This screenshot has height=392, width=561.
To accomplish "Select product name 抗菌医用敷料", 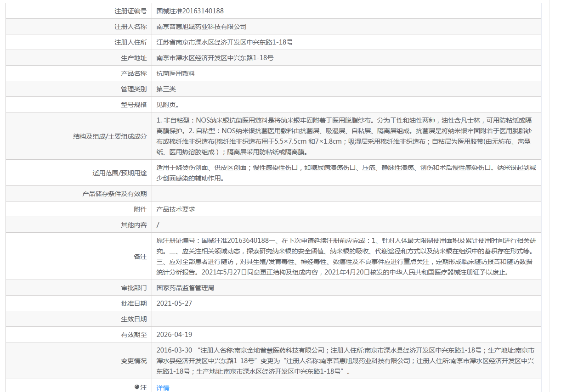I will pos(176,73).
